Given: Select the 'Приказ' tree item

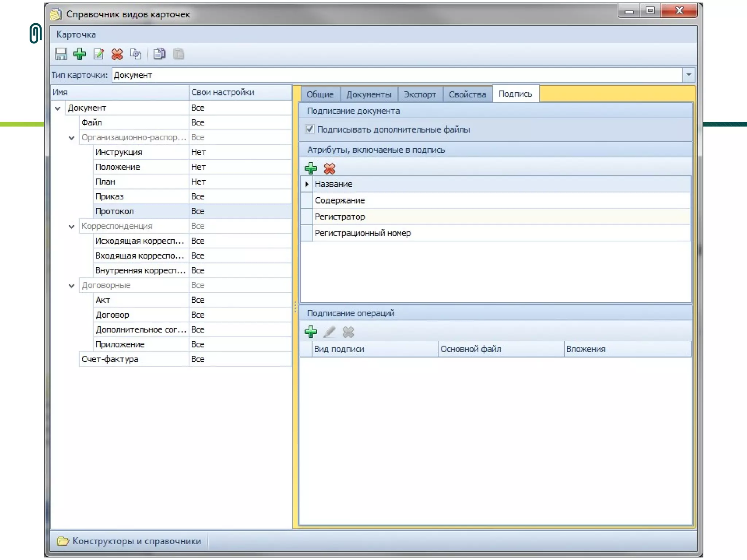Looking at the screenshot, I should click(x=109, y=197).
